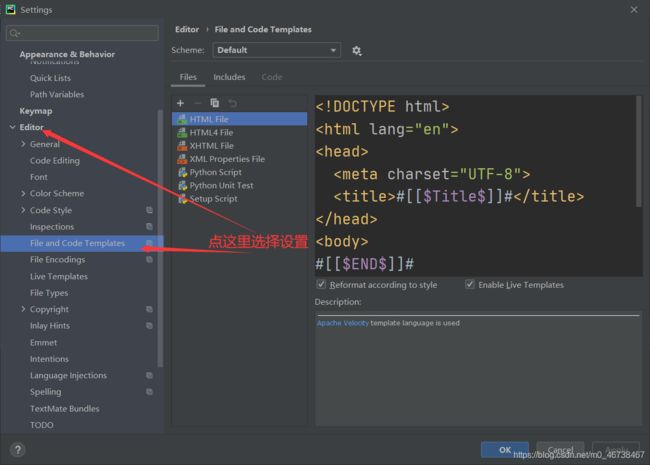Click the help question mark icon

(17, 450)
